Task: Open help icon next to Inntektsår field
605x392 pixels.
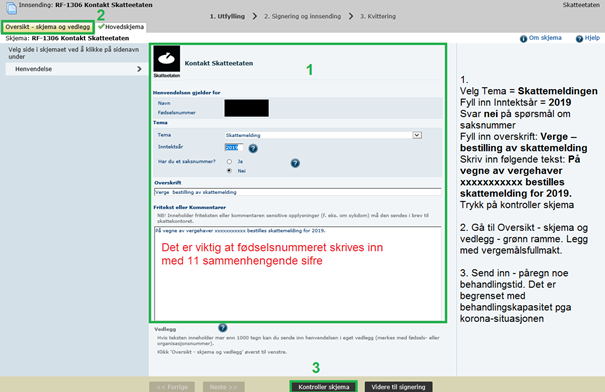Action: click(253, 148)
